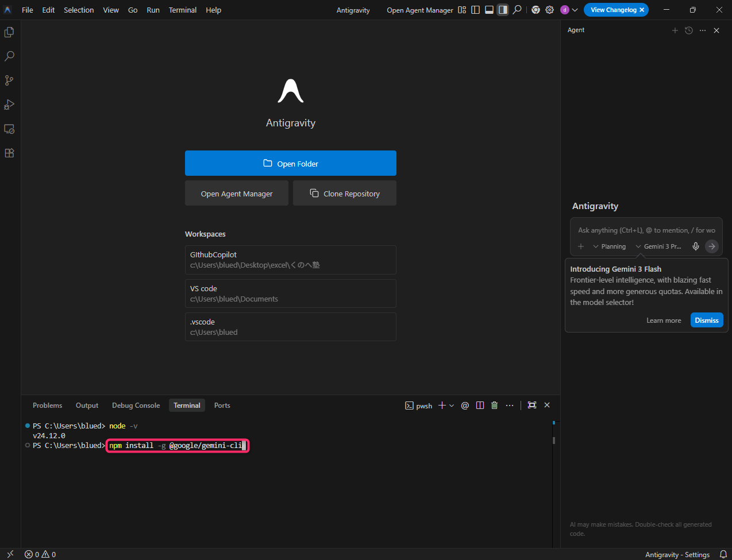The height and width of the screenshot is (560, 732).
Task: Dismiss the Gemini 3 Flash notification
Action: (x=706, y=320)
